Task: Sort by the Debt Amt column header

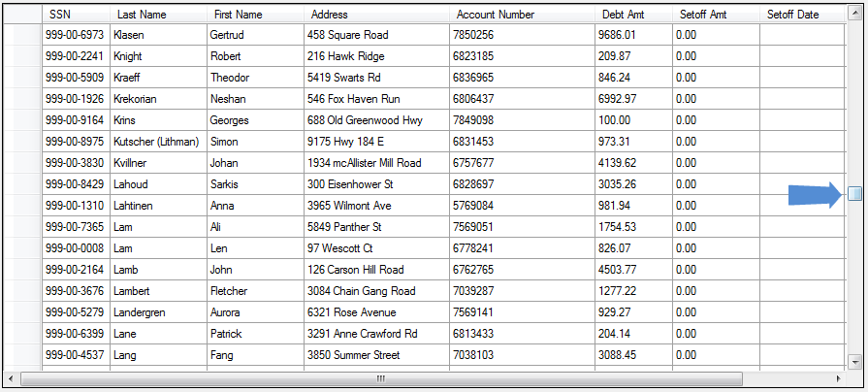Action: pos(634,15)
